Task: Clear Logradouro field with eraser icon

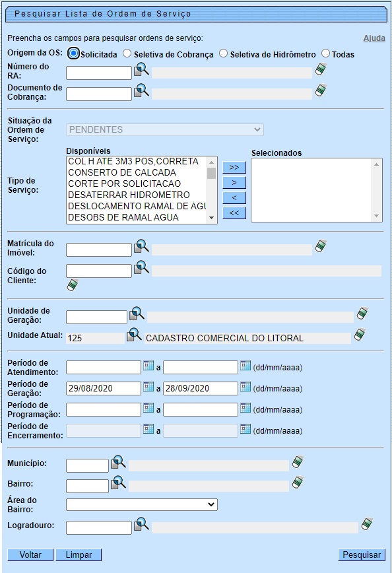Action: coord(367,523)
